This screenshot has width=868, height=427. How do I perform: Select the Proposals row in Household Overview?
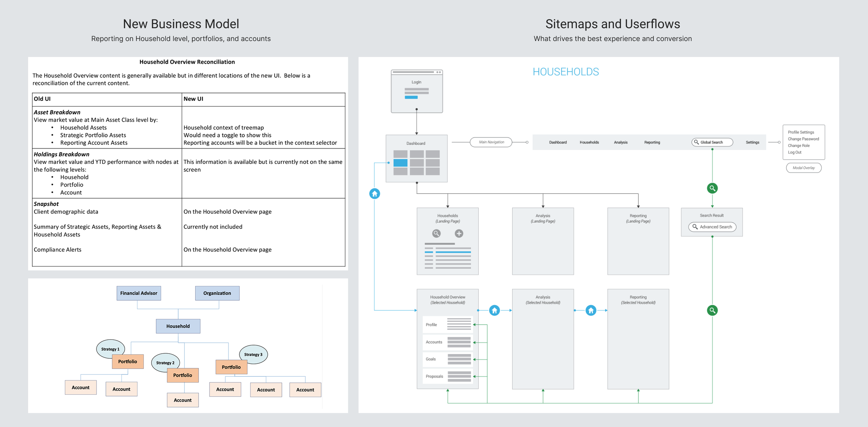pyautogui.click(x=448, y=376)
